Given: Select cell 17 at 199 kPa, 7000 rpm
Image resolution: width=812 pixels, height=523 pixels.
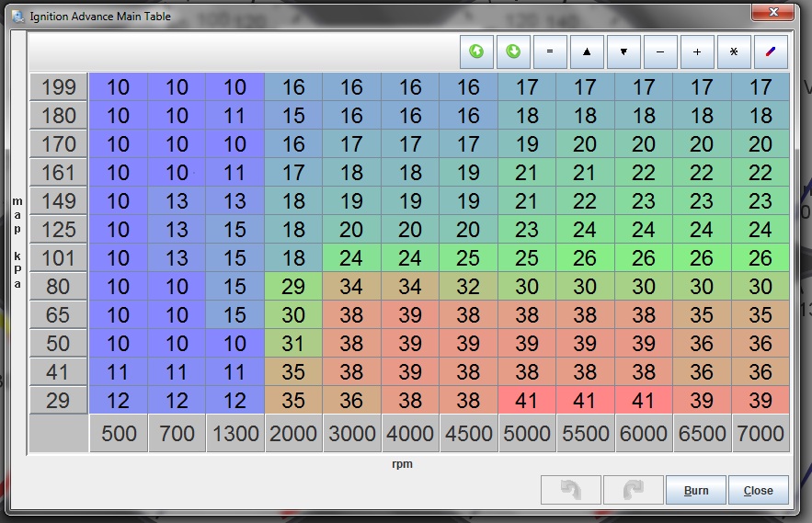Looking at the screenshot, I should pos(761,87).
